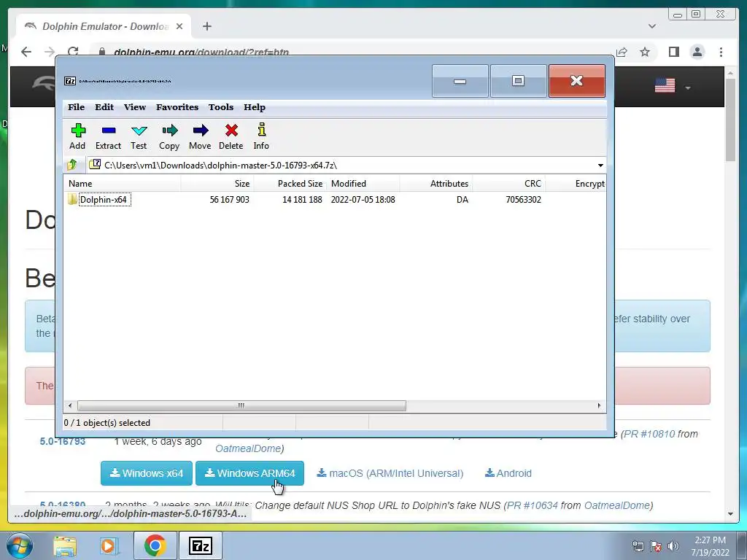Open the Tools menu
Screen dimensions: 747x560
(221, 107)
